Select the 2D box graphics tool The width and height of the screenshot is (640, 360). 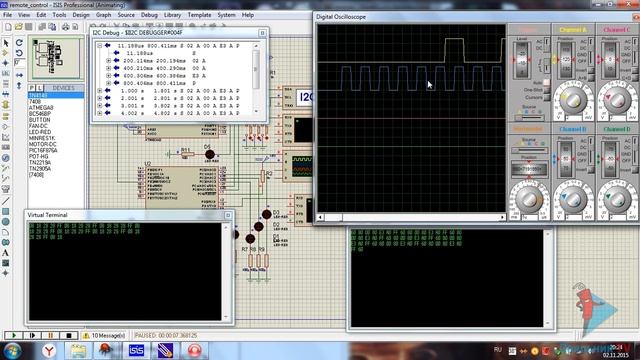coord(6,211)
